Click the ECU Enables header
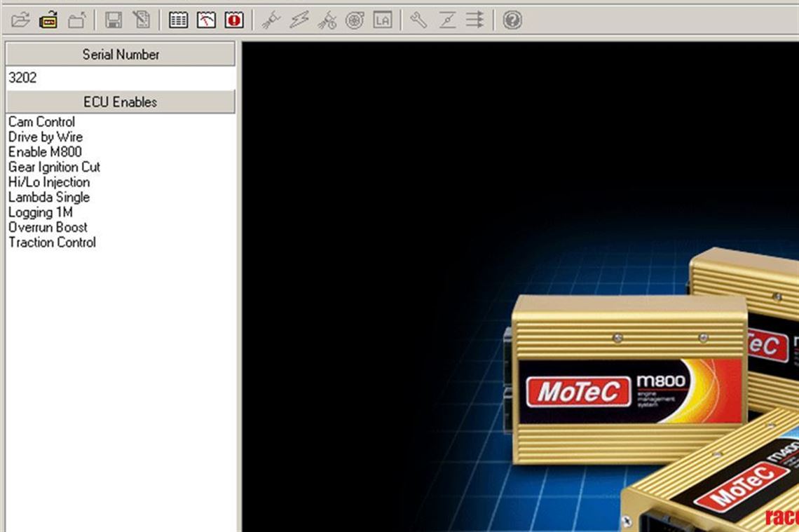Viewport: 799px width, 532px height. tap(121, 102)
